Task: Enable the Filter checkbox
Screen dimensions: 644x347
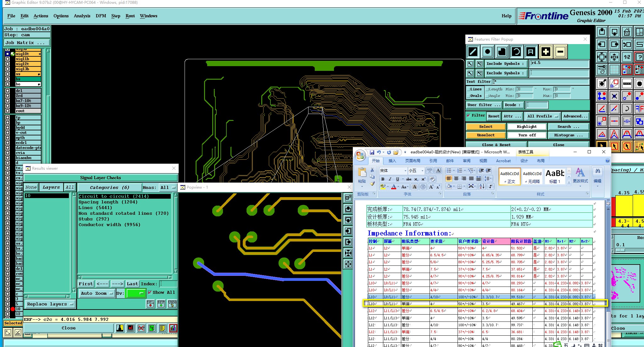Action: [469, 116]
